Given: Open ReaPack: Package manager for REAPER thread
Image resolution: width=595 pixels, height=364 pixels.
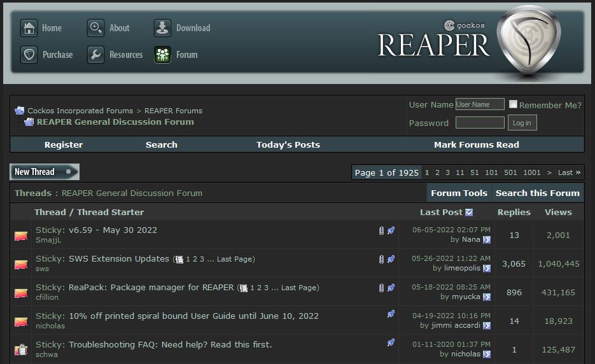Looking at the screenshot, I should [151, 288].
